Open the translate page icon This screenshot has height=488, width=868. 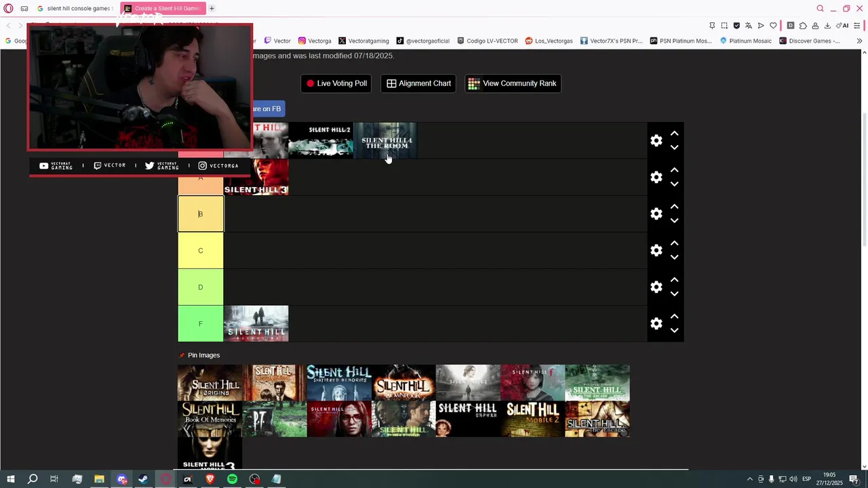[749, 26]
